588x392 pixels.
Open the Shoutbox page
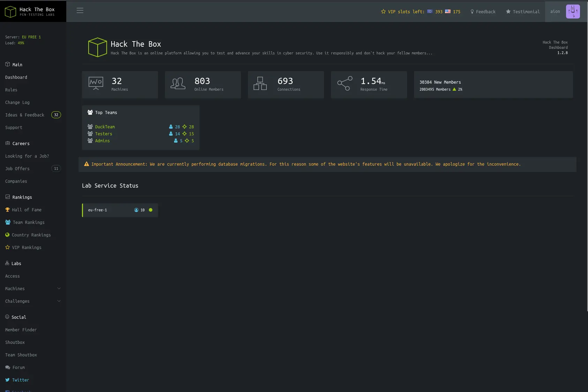pos(15,342)
